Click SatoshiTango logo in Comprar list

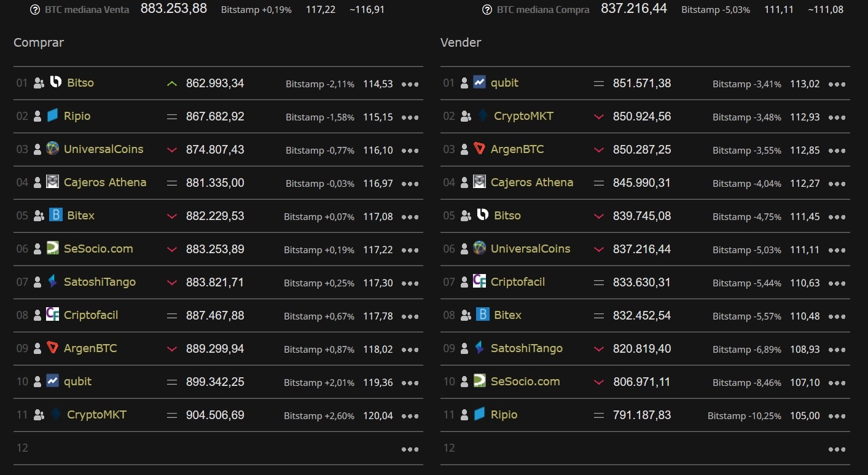(52, 281)
